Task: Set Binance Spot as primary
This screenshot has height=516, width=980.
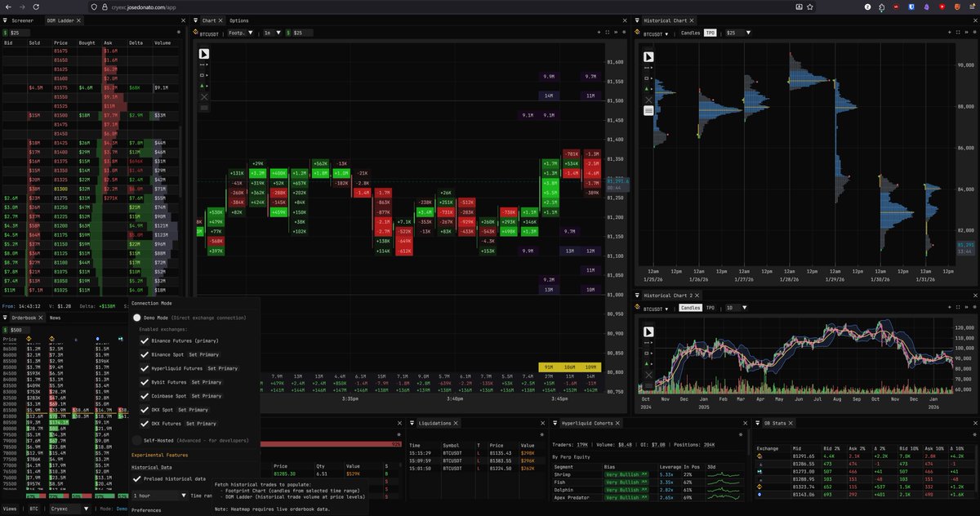Action: coord(203,355)
